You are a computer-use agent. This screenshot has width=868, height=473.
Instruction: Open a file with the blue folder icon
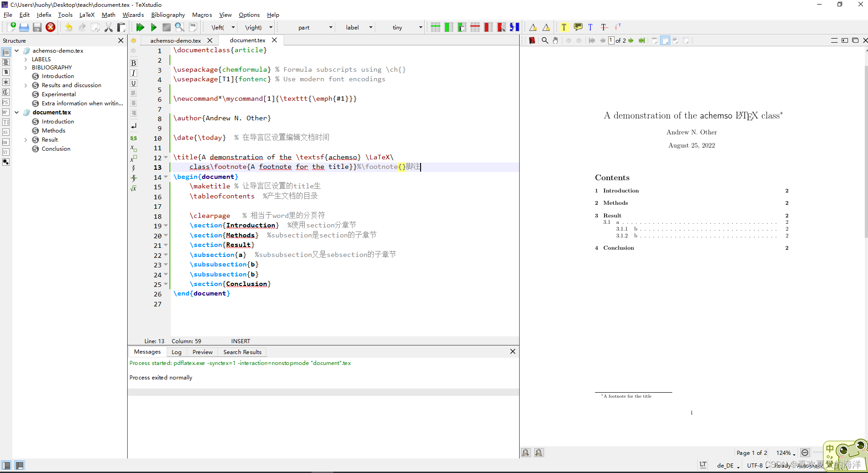(24, 27)
